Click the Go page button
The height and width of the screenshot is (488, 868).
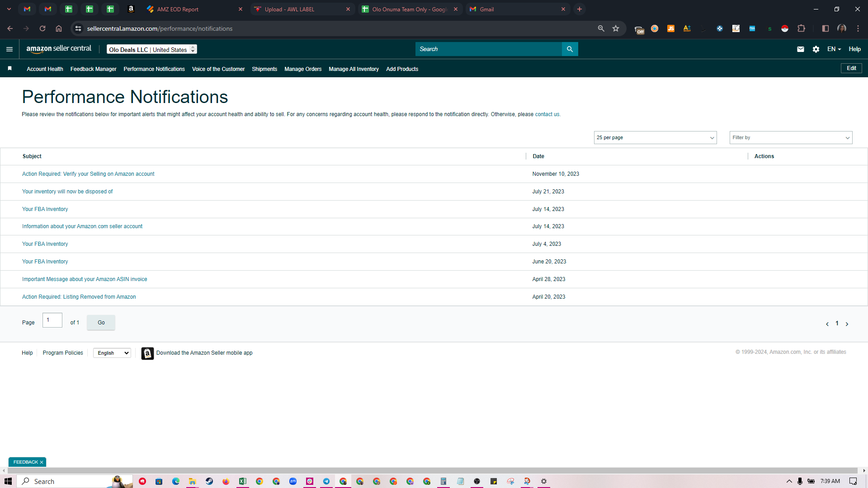point(101,323)
